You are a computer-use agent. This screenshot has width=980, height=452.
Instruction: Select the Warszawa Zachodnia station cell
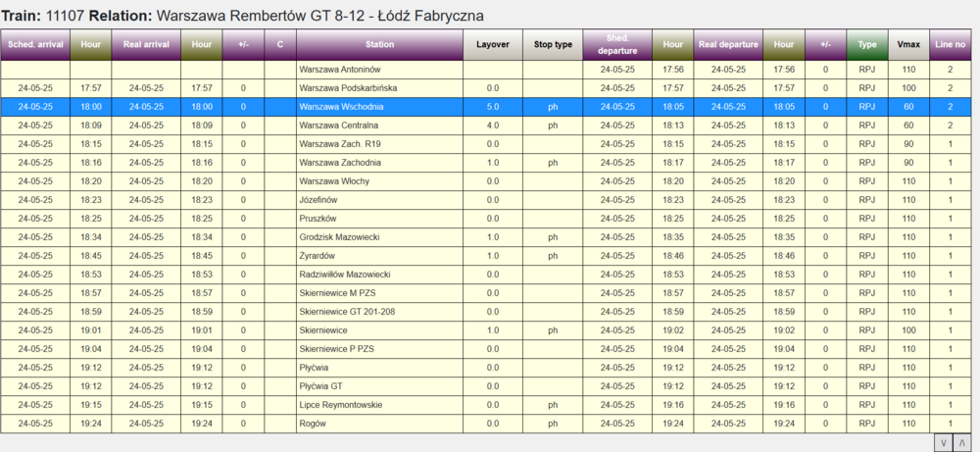click(380, 163)
